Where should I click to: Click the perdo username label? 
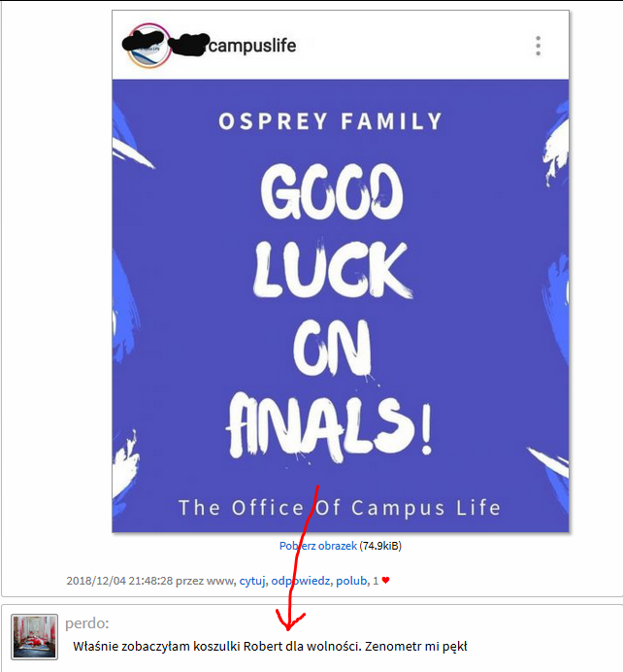tap(87, 623)
